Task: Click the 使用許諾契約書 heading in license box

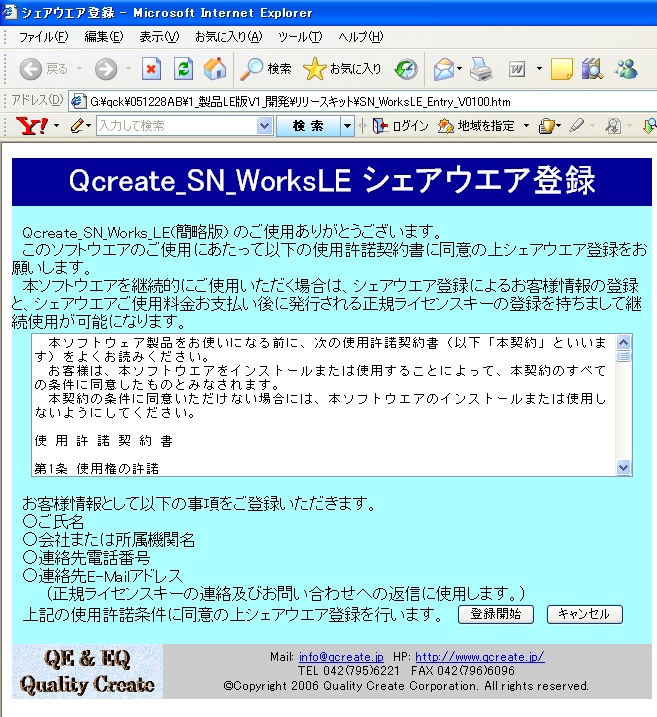Action: [104, 441]
